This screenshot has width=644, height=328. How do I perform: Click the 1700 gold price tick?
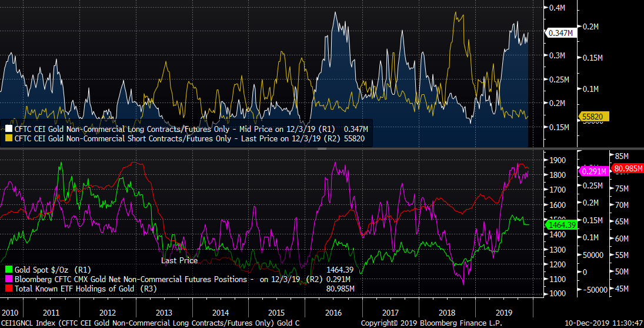558,190
